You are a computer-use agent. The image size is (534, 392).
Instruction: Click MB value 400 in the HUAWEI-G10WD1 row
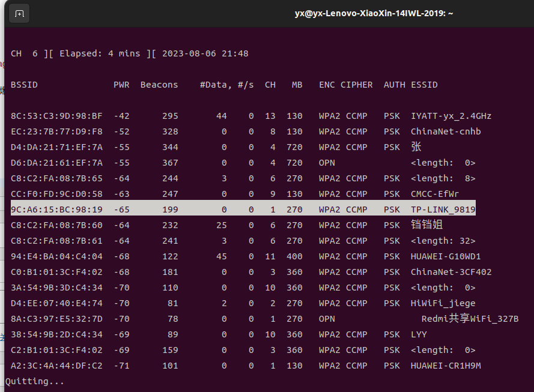(294, 256)
